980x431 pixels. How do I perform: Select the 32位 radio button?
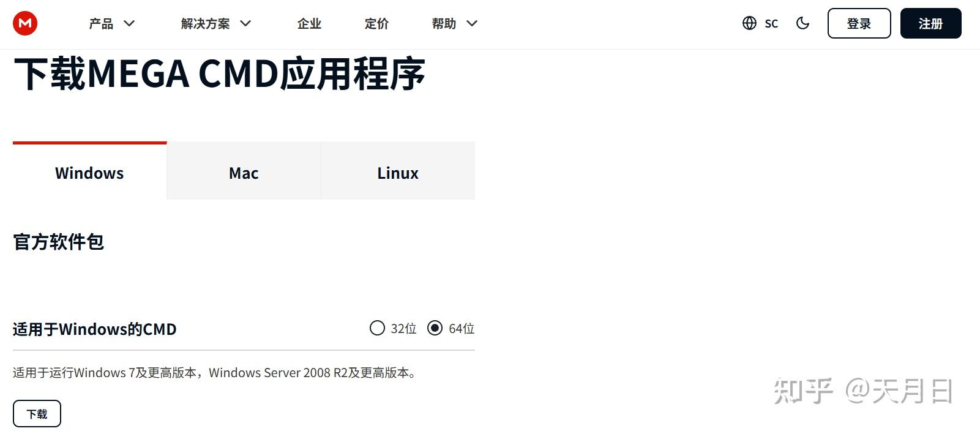coord(377,328)
